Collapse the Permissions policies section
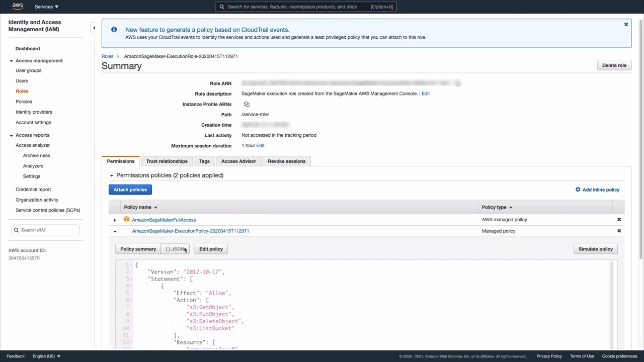Screen dimensions: 644x362 click(x=112, y=175)
